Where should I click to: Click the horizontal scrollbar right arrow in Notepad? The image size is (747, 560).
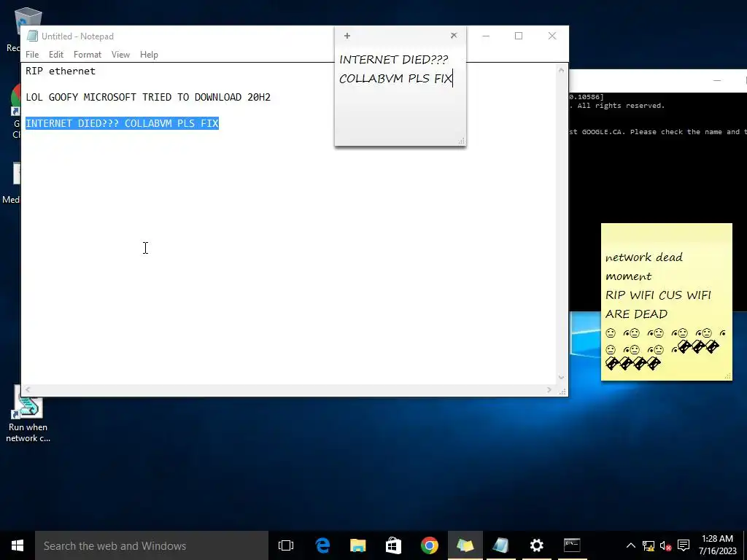pyautogui.click(x=549, y=390)
